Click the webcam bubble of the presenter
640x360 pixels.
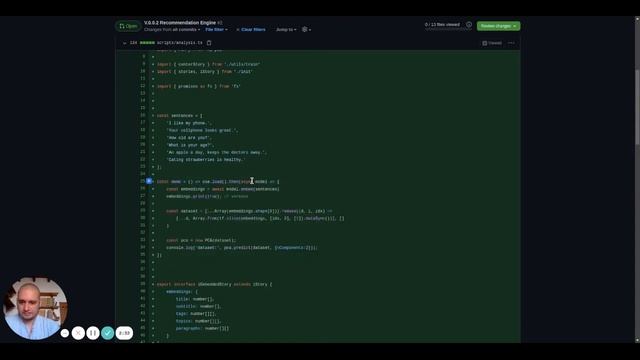(35, 309)
